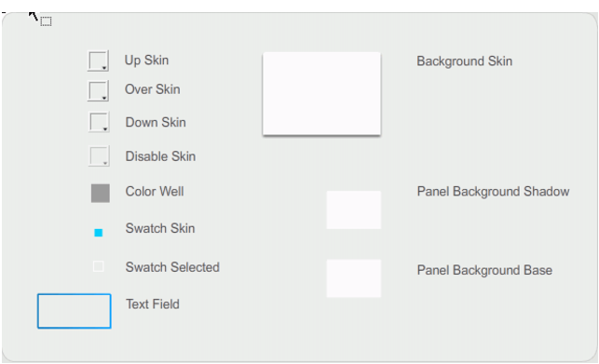Click the Swatch Selected white square
Image resolution: width=599 pixels, height=364 pixels.
click(x=98, y=266)
